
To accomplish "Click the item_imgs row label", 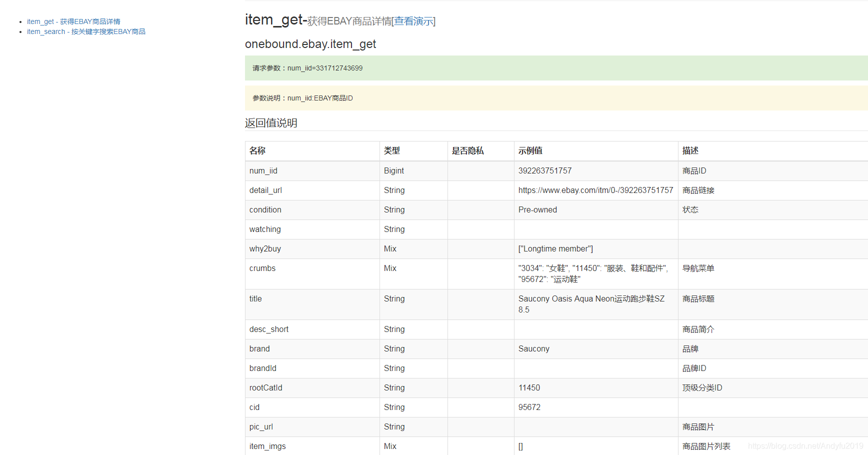I will tap(267, 446).
